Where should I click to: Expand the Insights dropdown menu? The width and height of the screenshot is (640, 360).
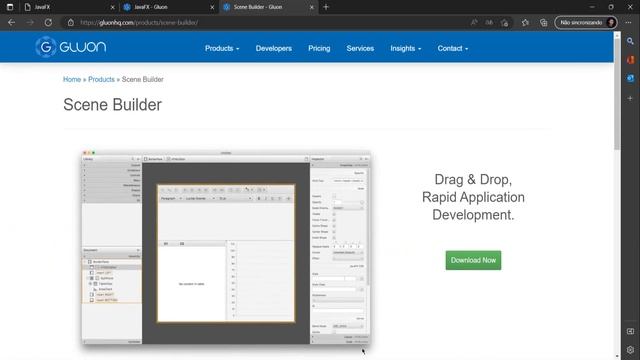point(406,48)
